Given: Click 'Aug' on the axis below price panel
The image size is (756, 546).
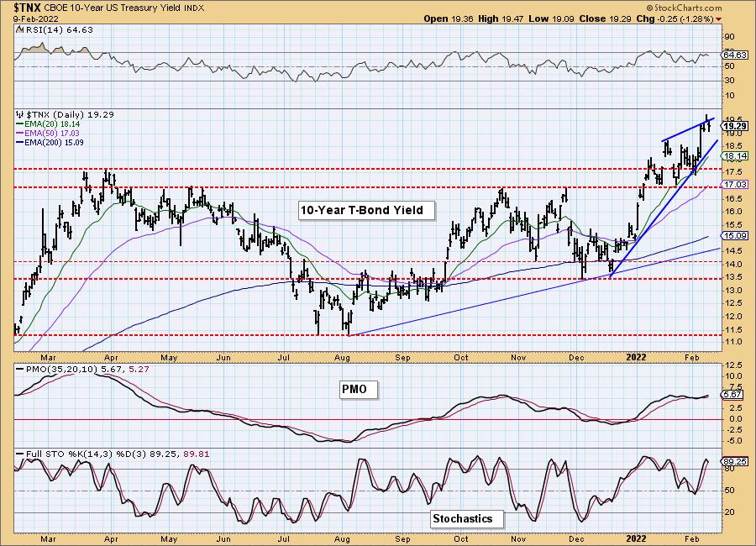Looking at the screenshot, I should click(x=342, y=357).
